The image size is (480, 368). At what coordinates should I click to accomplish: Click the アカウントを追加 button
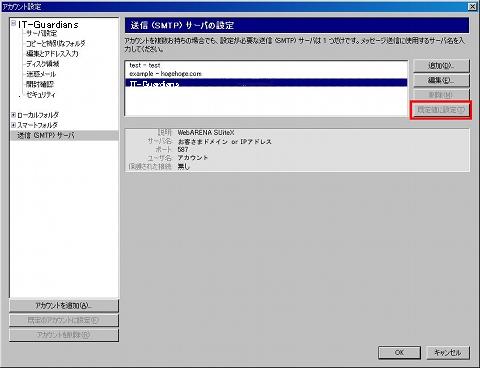[x=64, y=306]
